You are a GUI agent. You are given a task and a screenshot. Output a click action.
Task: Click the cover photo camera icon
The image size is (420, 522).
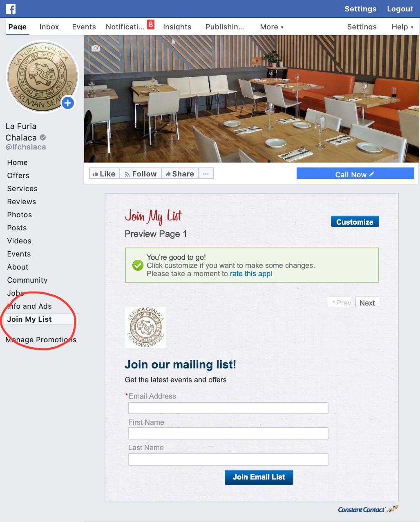tap(96, 48)
